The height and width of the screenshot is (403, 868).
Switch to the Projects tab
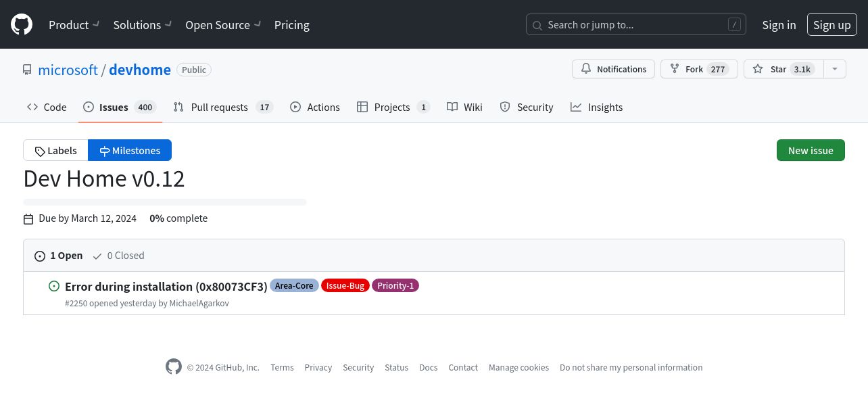(393, 107)
